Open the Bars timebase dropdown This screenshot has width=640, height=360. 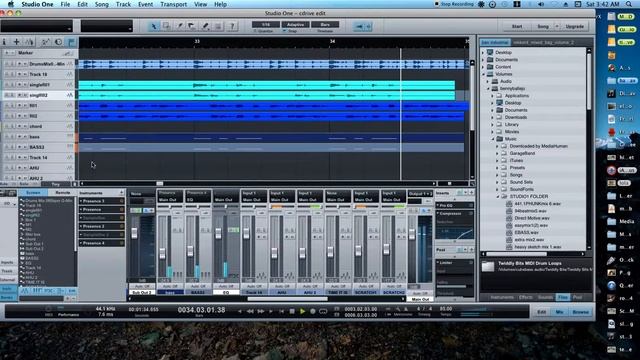tap(325, 24)
